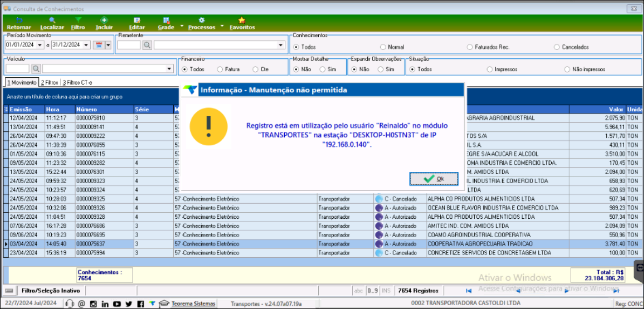This screenshot has height=309, width=644.
Task: Expand the Veículo combo box
Action: (169, 69)
